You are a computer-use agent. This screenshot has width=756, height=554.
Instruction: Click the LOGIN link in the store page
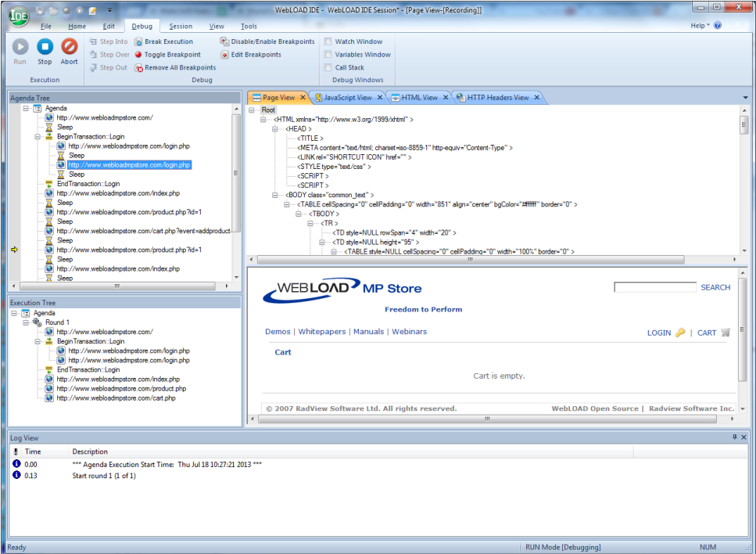[658, 333]
